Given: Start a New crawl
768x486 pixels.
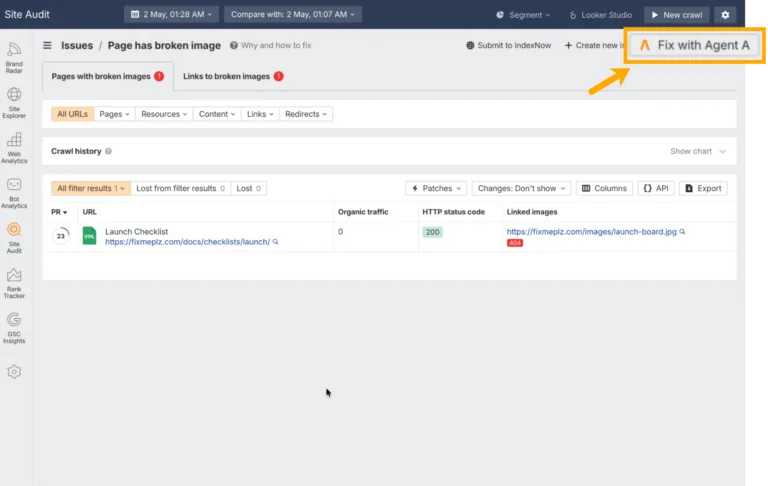Looking at the screenshot, I should [677, 15].
